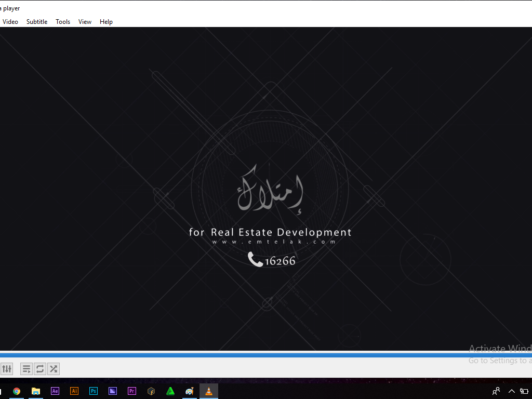Open the Paint palette app in taskbar

click(x=189, y=391)
